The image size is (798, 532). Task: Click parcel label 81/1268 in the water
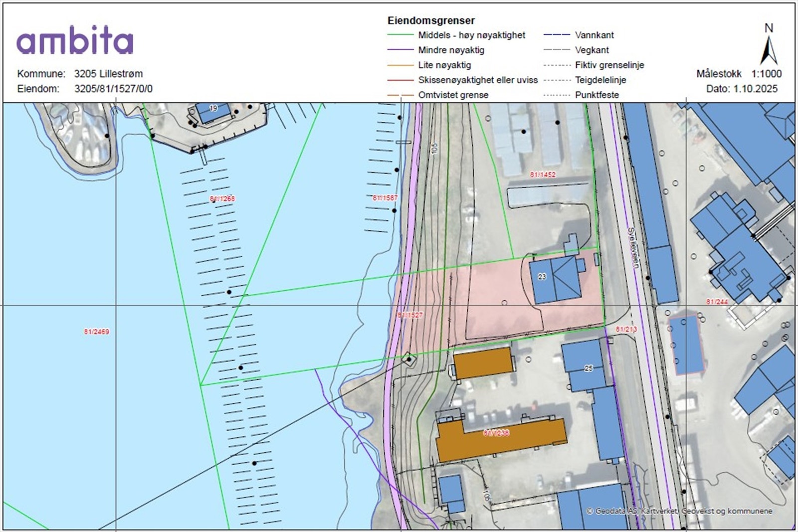(222, 198)
